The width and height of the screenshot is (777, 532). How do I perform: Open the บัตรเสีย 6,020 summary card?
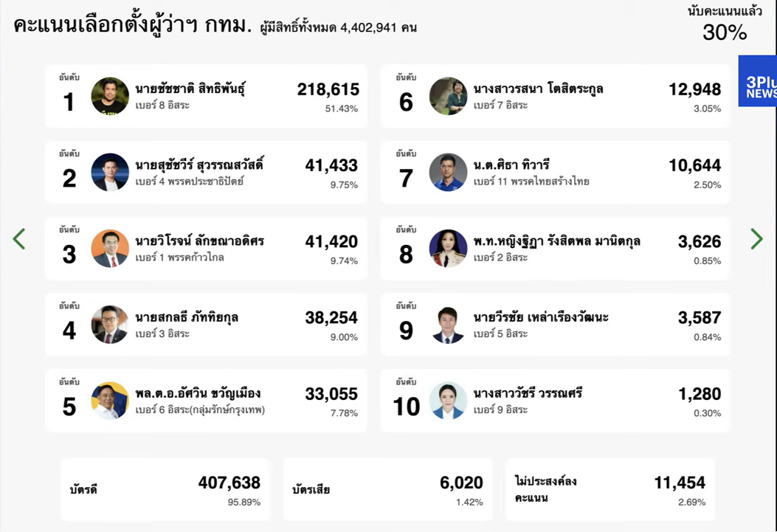pyautogui.click(x=388, y=489)
